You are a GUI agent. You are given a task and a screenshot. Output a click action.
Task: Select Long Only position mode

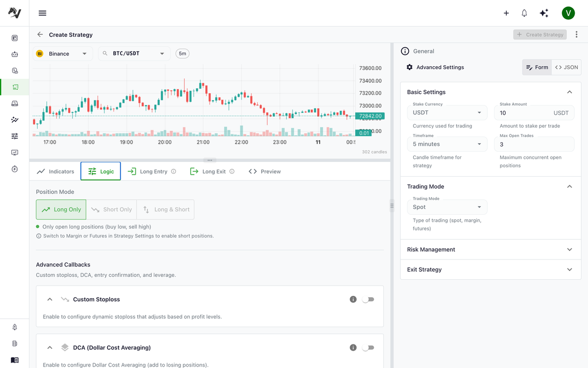pos(61,210)
